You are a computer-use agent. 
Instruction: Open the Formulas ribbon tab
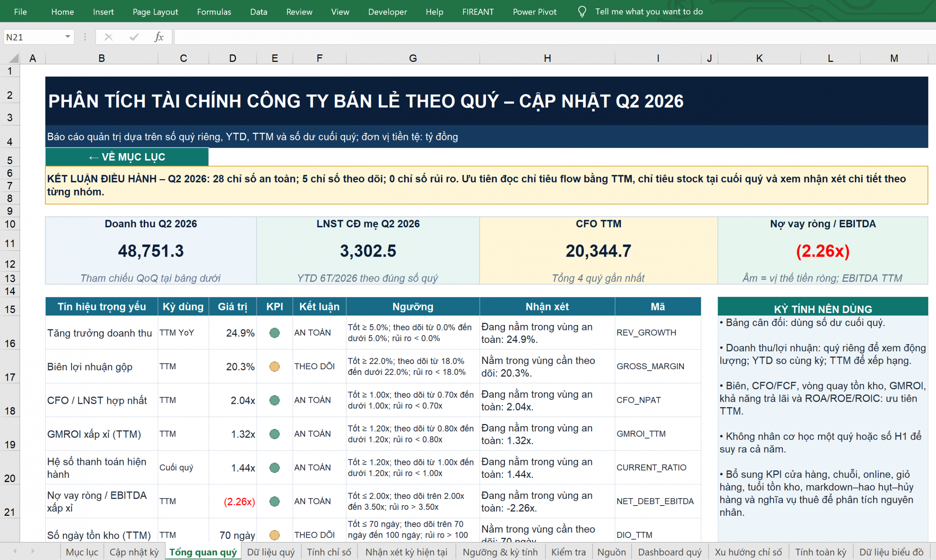click(214, 12)
